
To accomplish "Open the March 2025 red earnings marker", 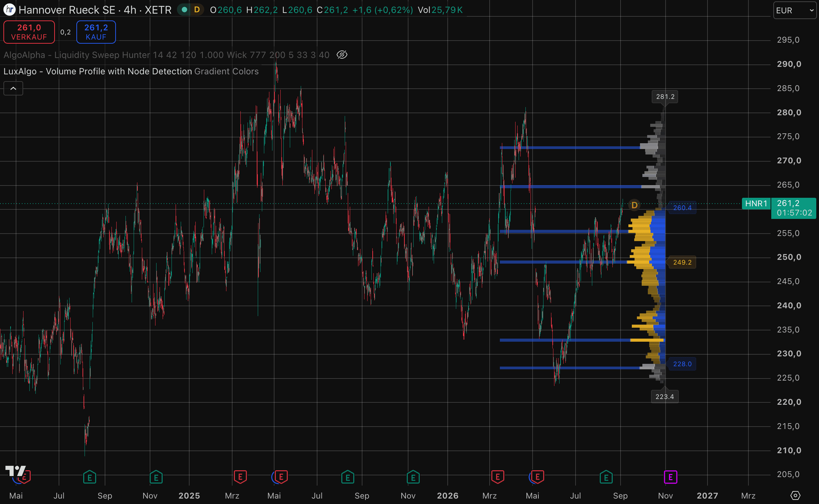I will click(x=240, y=477).
